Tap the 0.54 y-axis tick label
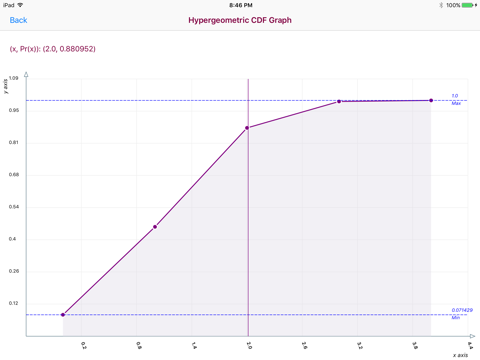This screenshot has width=480, height=360. pyautogui.click(x=14, y=207)
